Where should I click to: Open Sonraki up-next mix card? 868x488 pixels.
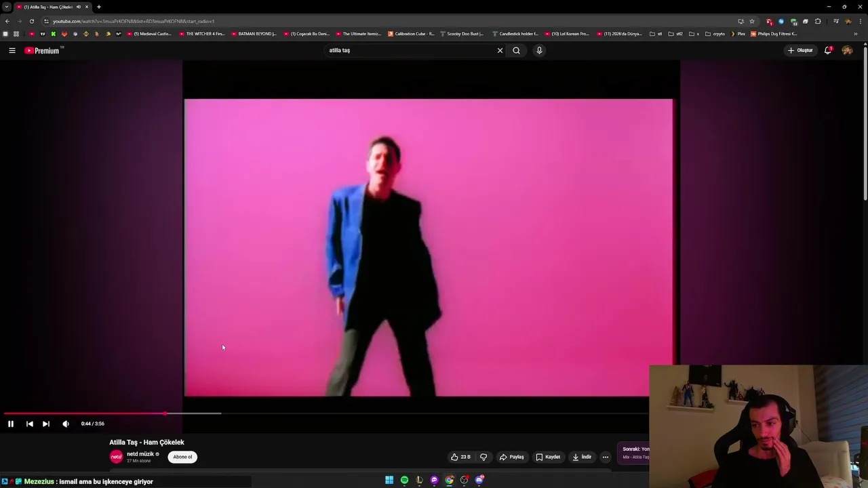click(634, 453)
